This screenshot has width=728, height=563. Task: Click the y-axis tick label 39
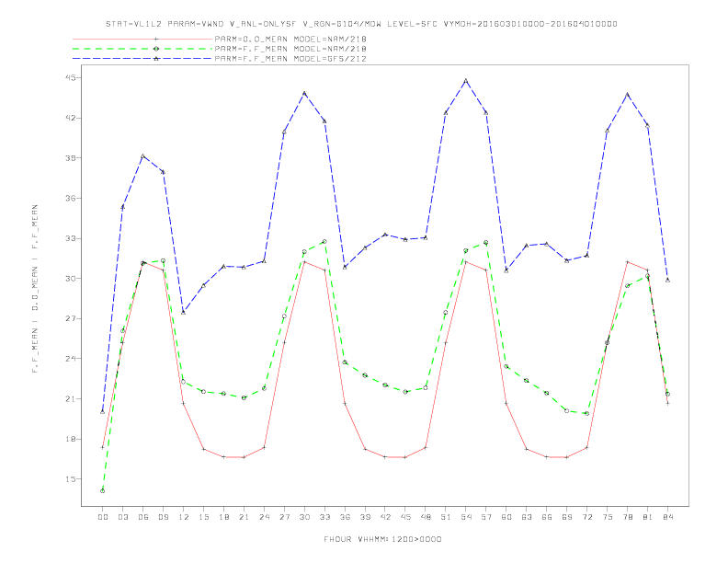[x=69, y=158]
